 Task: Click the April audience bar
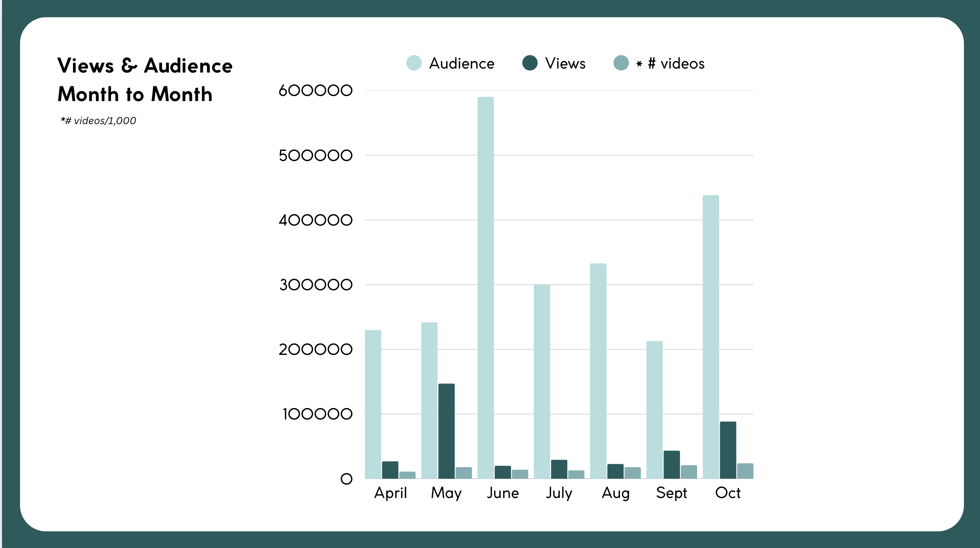[373, 404]
